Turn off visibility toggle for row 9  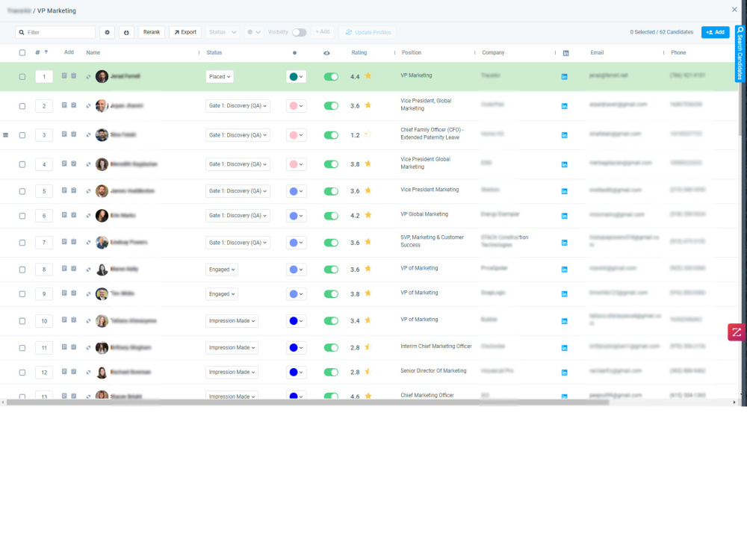331,293
